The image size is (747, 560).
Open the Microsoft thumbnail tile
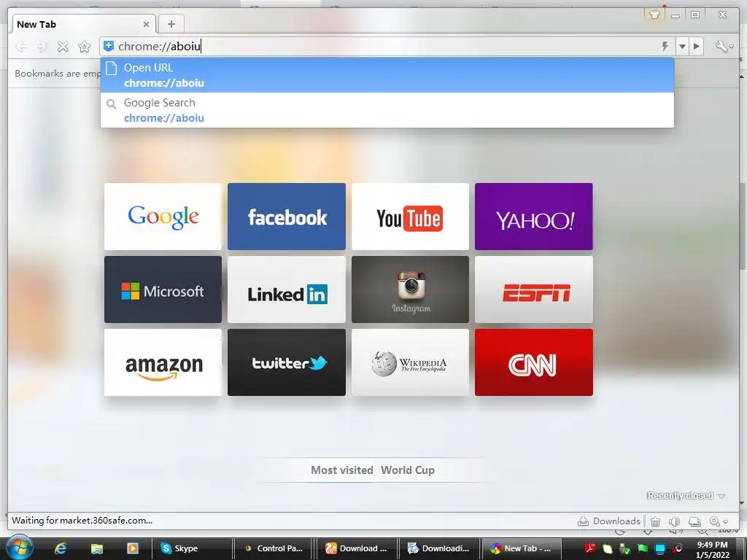[163, 289]
